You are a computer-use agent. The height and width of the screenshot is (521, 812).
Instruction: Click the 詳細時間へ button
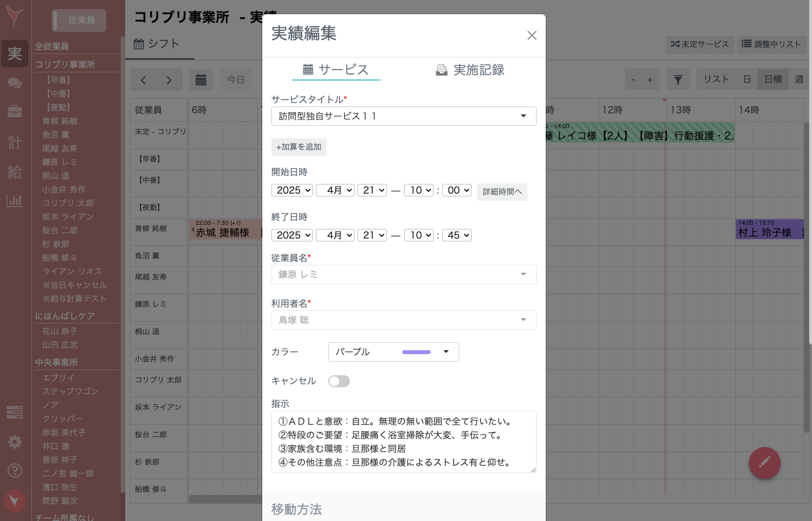coord(502,192)
